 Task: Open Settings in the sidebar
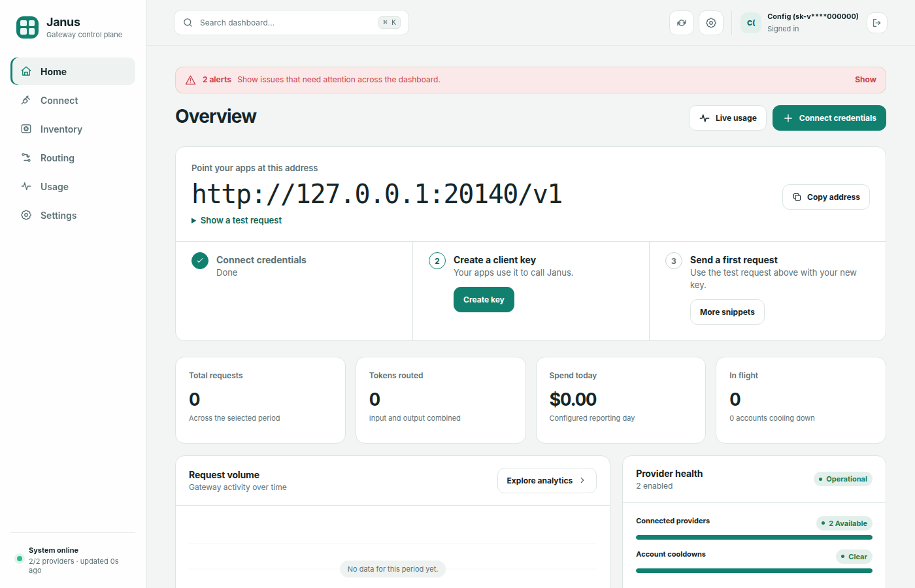(x=73, y=215)
